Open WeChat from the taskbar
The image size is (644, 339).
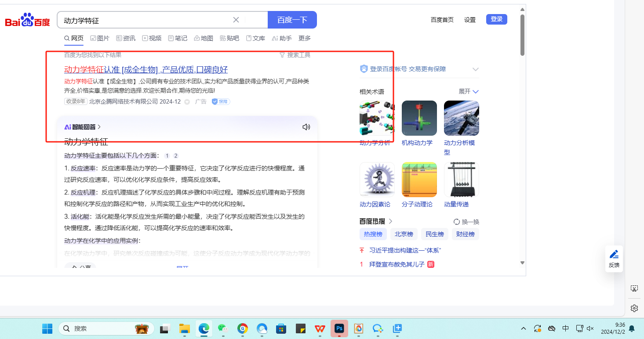pyautogui.click(x=223, y=328)
